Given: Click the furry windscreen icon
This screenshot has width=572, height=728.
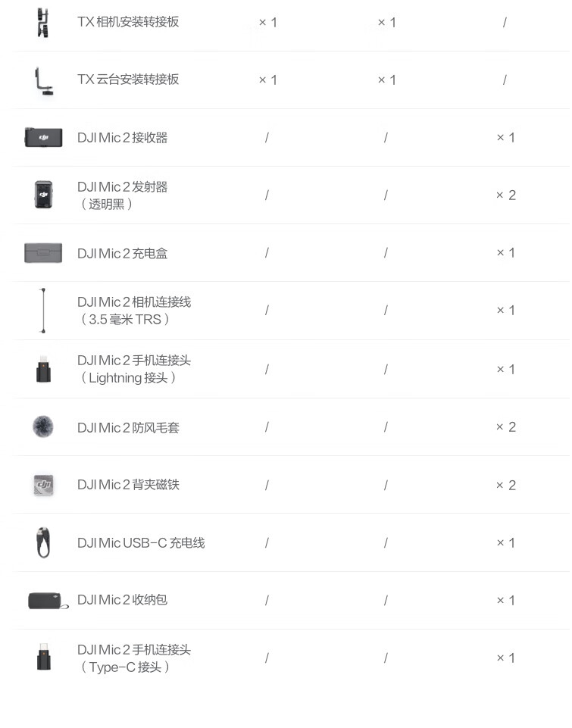Looking at the screenshot, I should click(43, 427).
